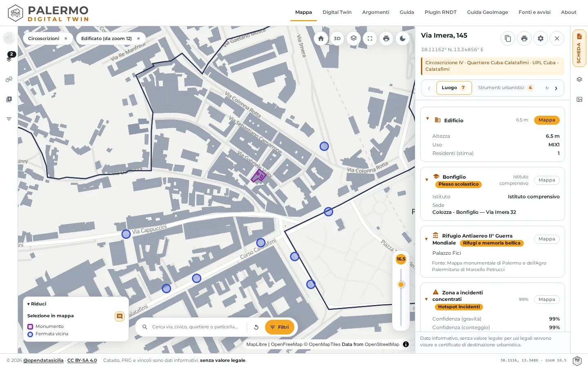Click the zoom slider handle

tap(401, 285)
